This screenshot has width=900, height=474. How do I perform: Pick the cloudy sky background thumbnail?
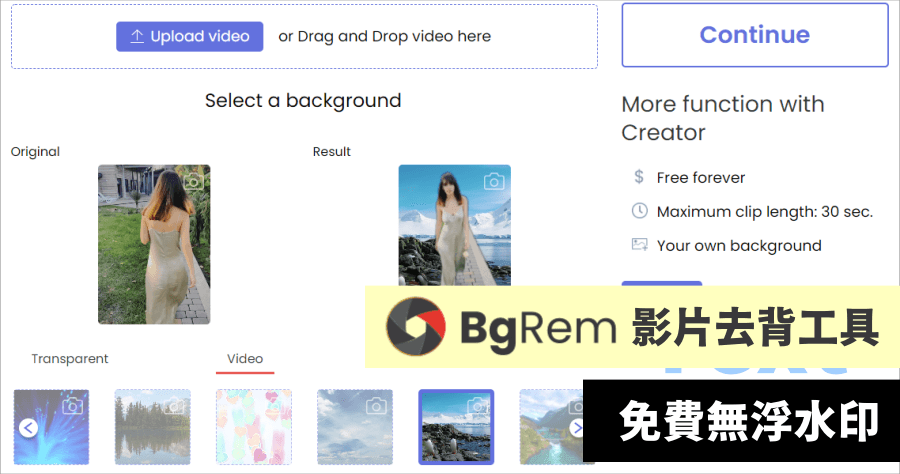tap(355, 427)
